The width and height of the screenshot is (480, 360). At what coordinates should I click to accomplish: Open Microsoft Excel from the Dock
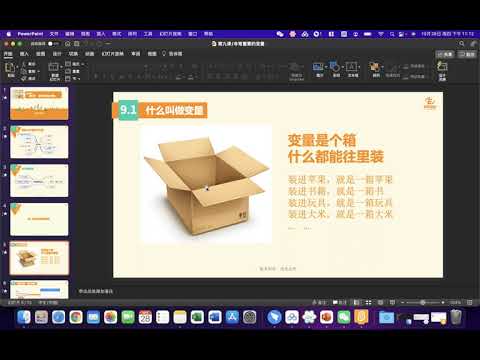[197, 317]
